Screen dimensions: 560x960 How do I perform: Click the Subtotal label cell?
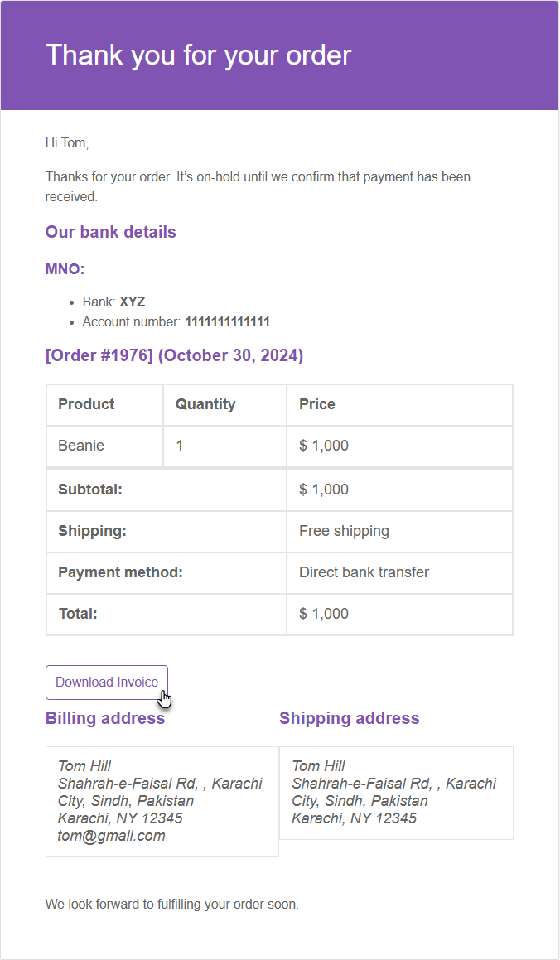pos(167,490)
